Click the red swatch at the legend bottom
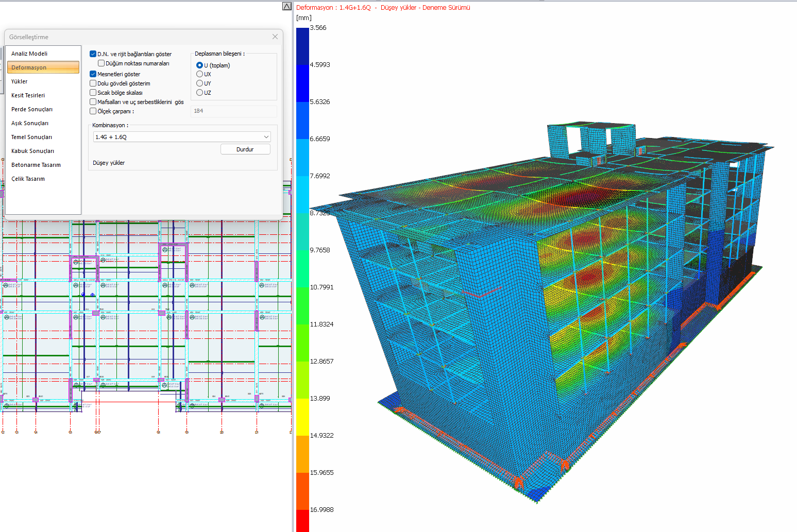The width and height of the screenshot is (797, 532). pyautogui.click(x=302, y=520)
